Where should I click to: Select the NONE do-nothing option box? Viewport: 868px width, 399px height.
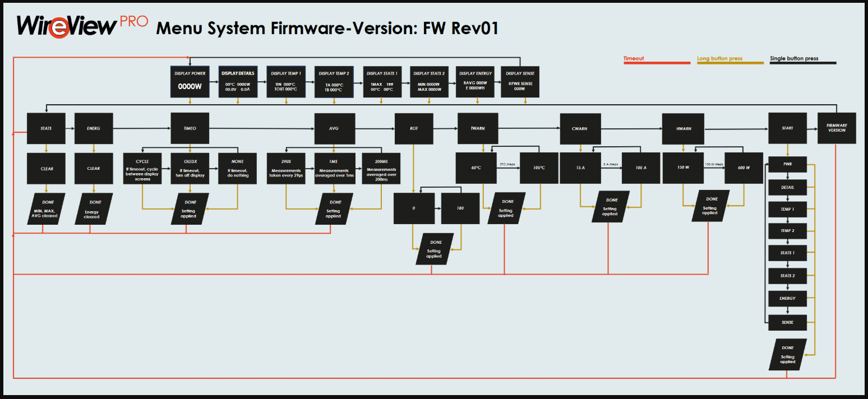click(x=238, y=168)
